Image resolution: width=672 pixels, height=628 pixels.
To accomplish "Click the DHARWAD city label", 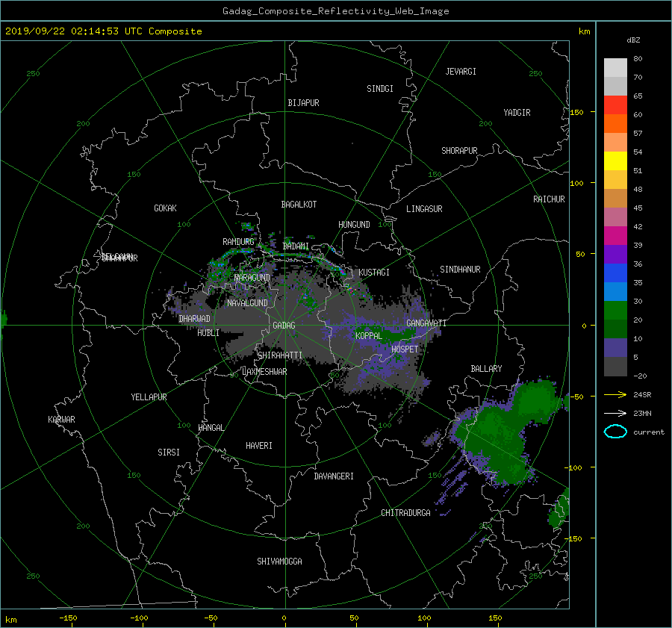I will click(194, 319).
